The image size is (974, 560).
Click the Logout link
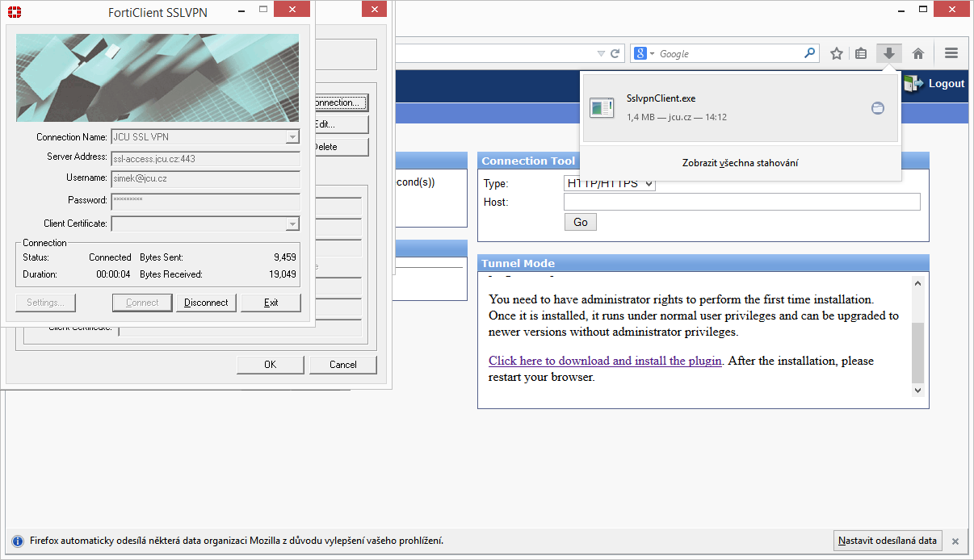pyautogui.click(x=947, y=84)
